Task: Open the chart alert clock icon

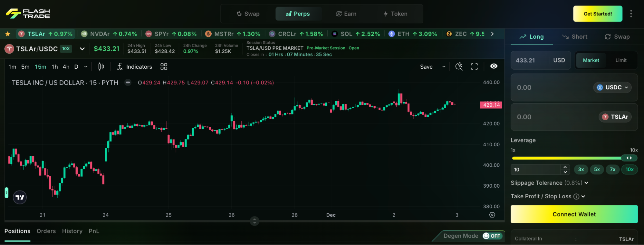Action: (x=459, y=66)
